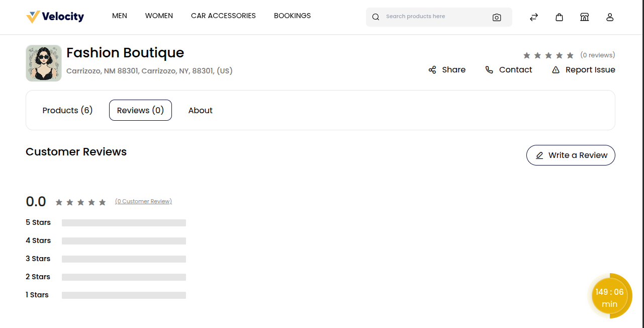Open the CAR ACCESSORIES menu
The image size is (644, 328).
(223, 16)
